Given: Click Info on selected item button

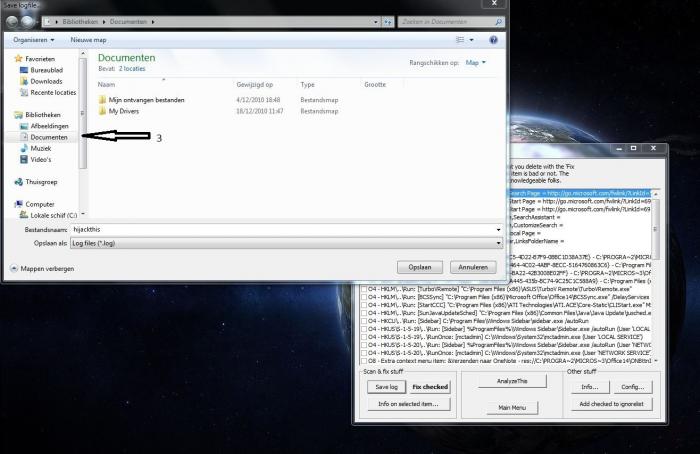Looking at the screenshot, I should 408,404.
